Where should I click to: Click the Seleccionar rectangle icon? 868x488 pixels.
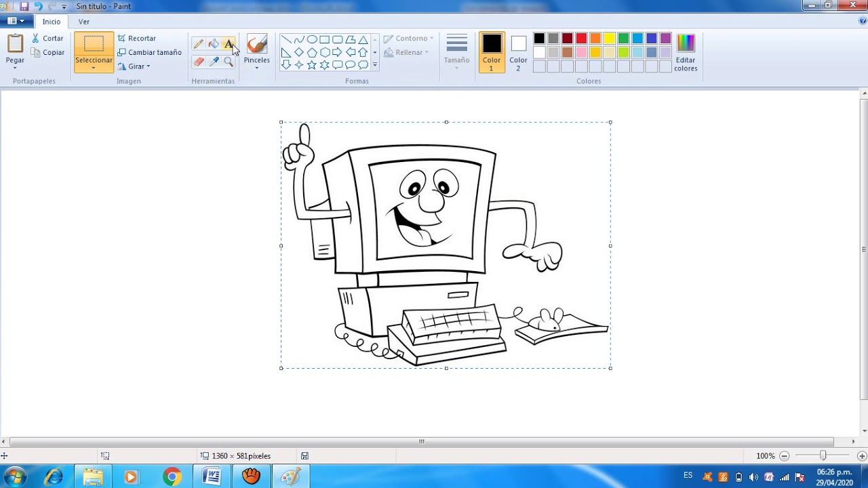point(94,44)
